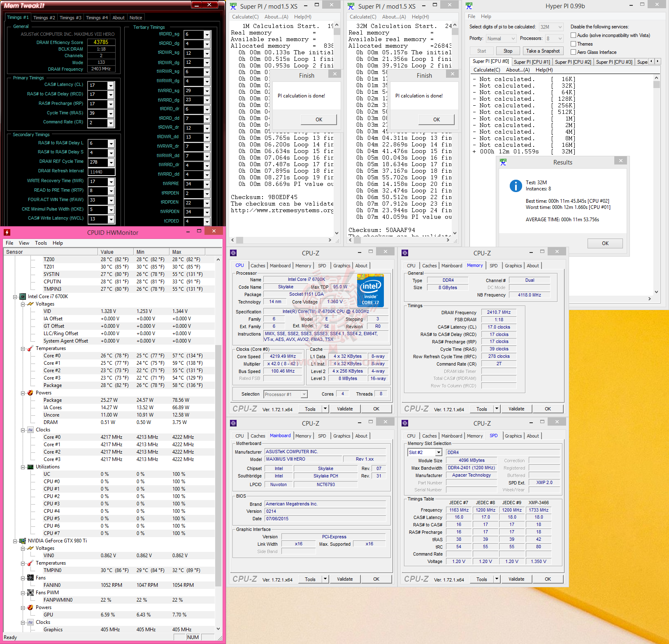Open the Graphics tab in the Memory CPU-Z window
Screen dimensions: 669x644
click(x=513, y=266)
